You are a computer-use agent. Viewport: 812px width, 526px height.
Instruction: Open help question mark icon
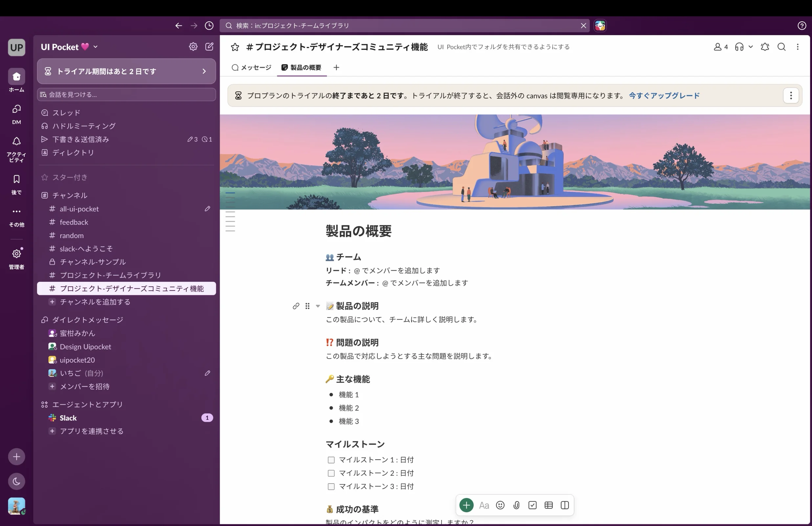click(x=802, y=26)
